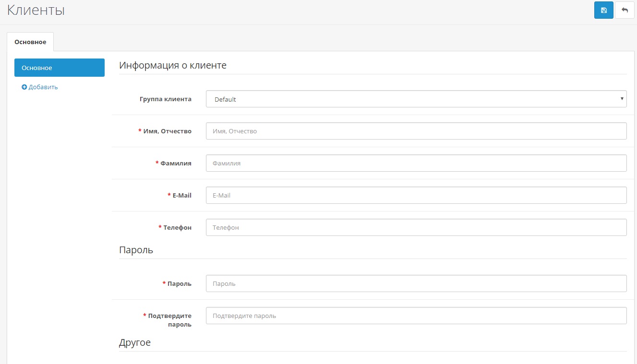Click the back arrow cancel icon
Screen dimensions: 637x364
[625, 10]
